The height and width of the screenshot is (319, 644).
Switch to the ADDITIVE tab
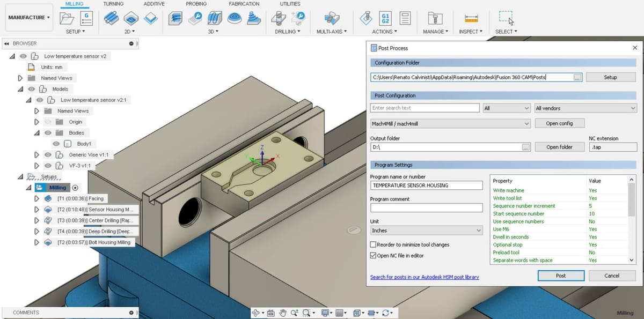coord(155,4)
